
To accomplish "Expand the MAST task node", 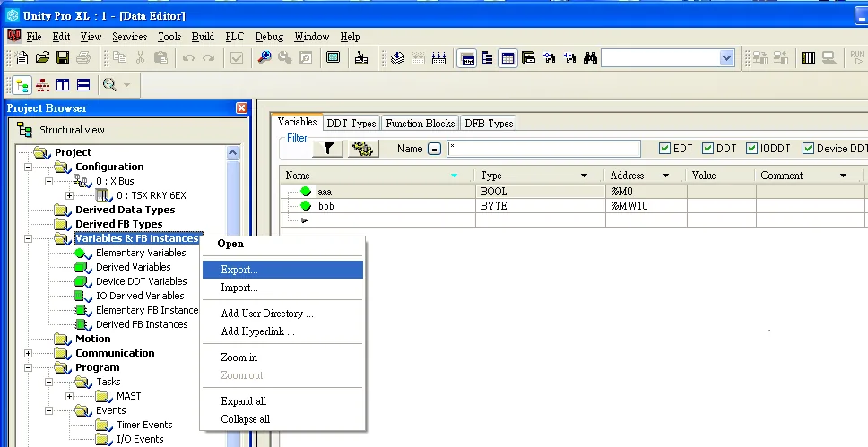I will tap(69, 396).
